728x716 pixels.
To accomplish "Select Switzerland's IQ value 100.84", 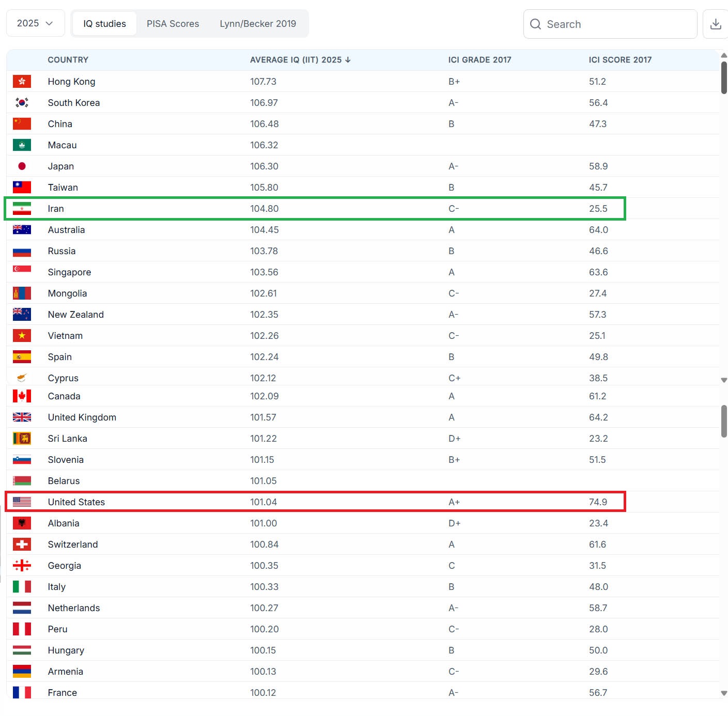I will [x=265, y=544].
